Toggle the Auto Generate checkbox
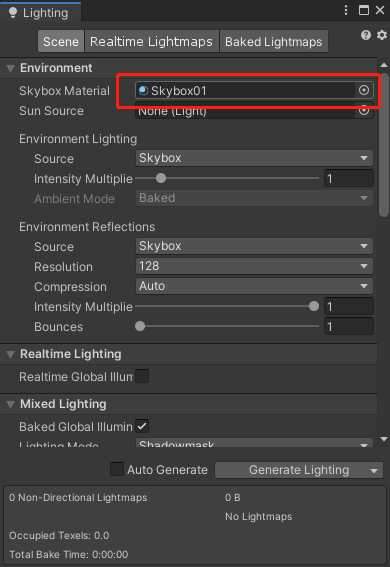The image size is (390, 567). tap(117, 469)
